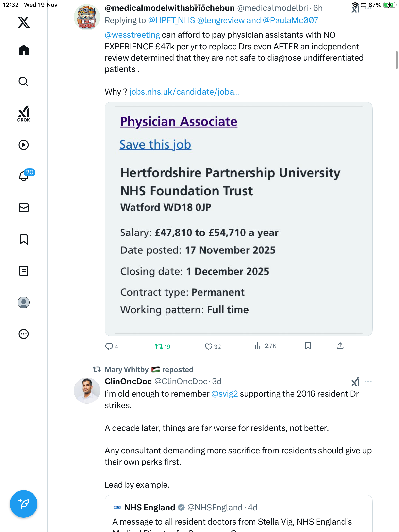399x532 pixels.
Task: Compose a new post
Action: pos(24,504)
